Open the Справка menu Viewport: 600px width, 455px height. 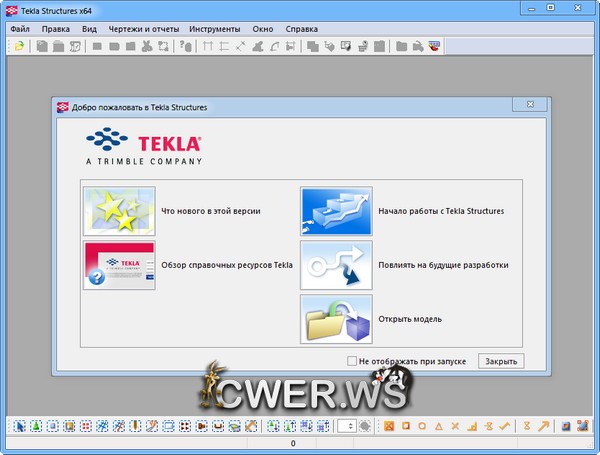tap(302, 29)
